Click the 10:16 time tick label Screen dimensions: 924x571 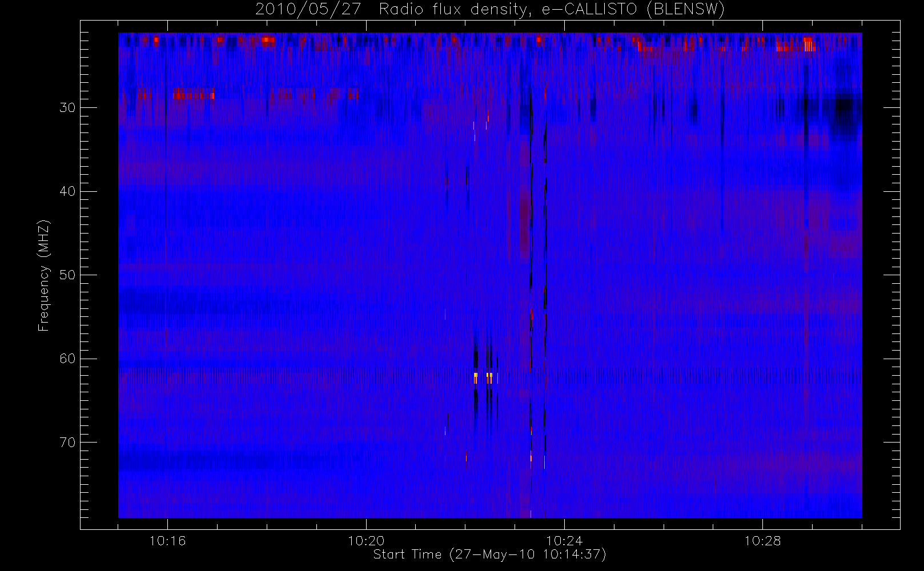point(168,541)
